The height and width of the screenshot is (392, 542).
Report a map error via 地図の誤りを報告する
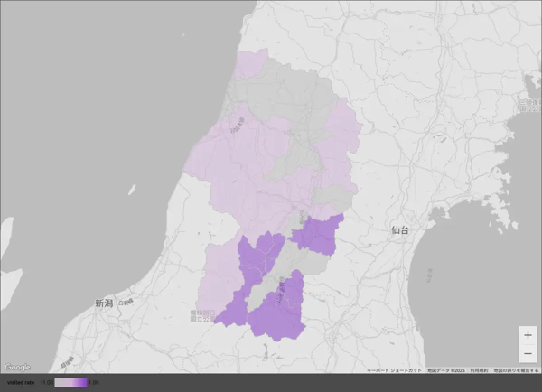pyautogui.click(x=516, y=370)
